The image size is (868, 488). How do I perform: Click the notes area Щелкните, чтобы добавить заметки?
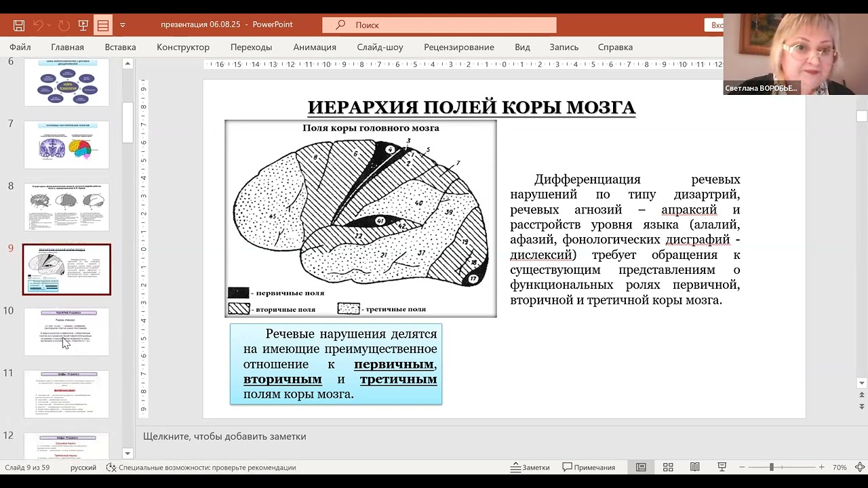224,436
